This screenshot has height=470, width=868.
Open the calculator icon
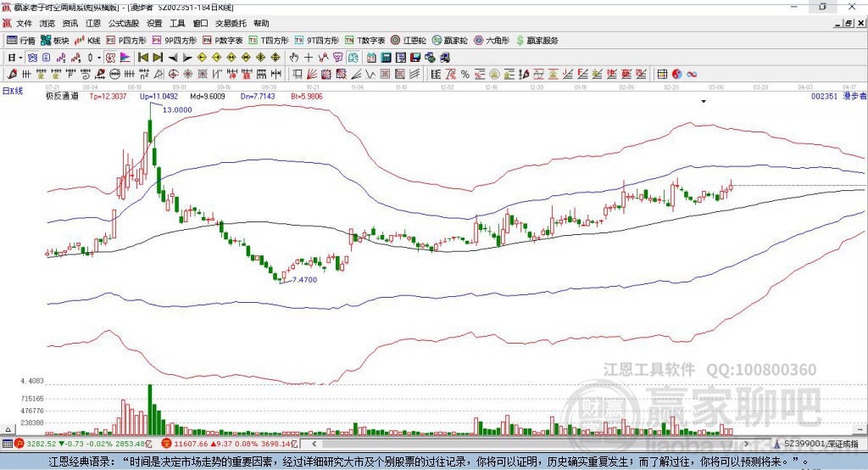(x=386, y=58)
